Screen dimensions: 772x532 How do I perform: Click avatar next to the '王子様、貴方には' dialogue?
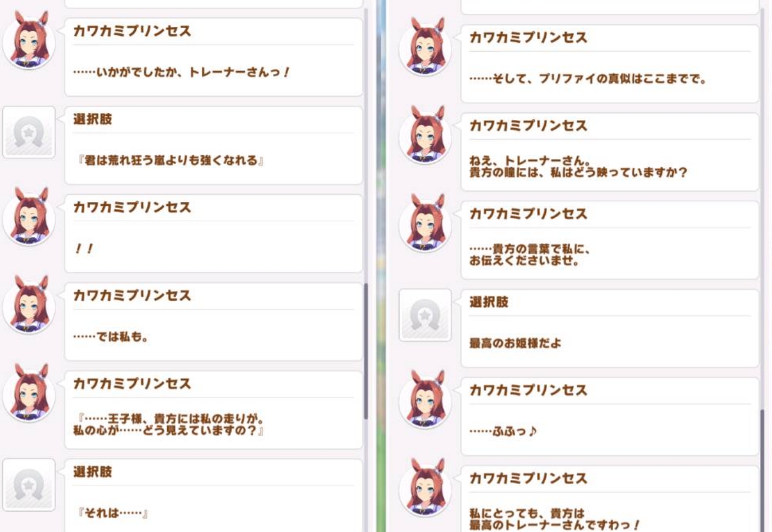pyautogui.click(x=29, y=394)
